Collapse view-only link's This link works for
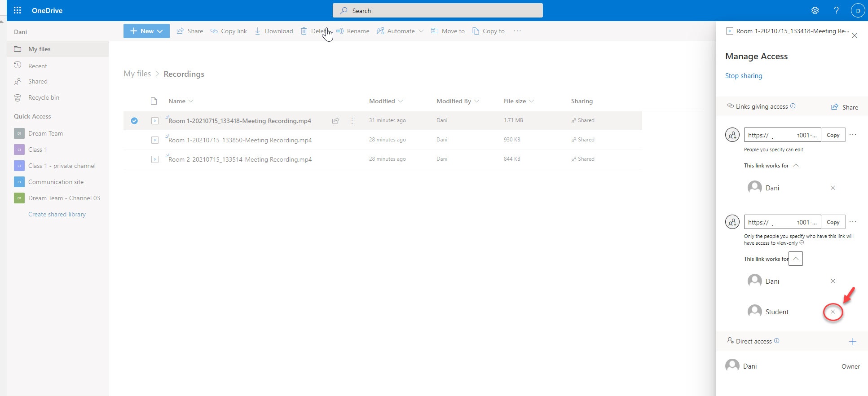Viewport: 868px width, 396px height. (x=796, y=259)
